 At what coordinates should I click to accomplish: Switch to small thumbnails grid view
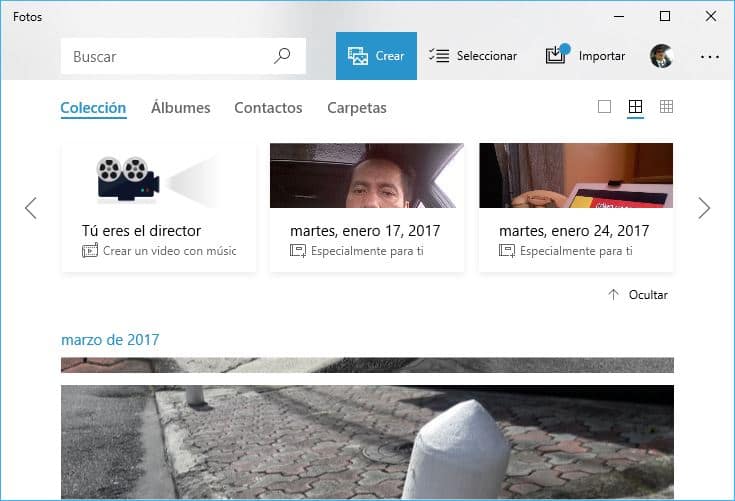tap(666, 107)
